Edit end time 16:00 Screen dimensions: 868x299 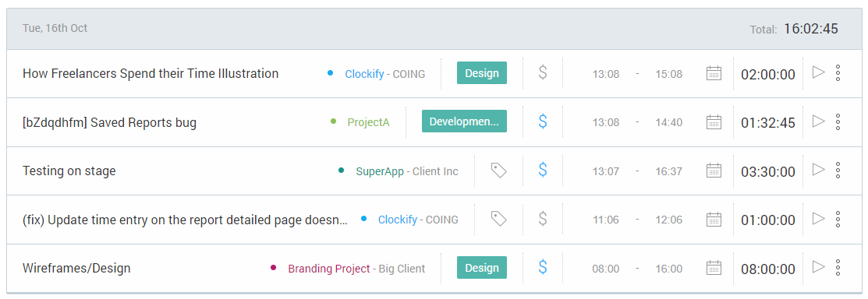coord(668,269)
